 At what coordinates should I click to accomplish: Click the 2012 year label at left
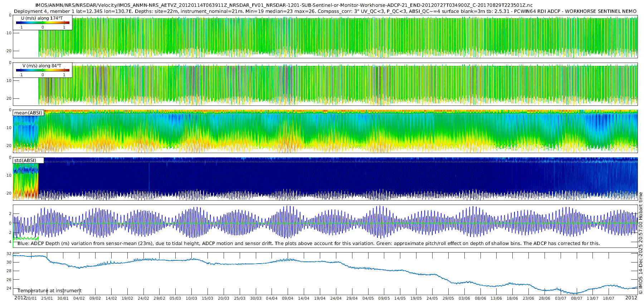[20, 298]
